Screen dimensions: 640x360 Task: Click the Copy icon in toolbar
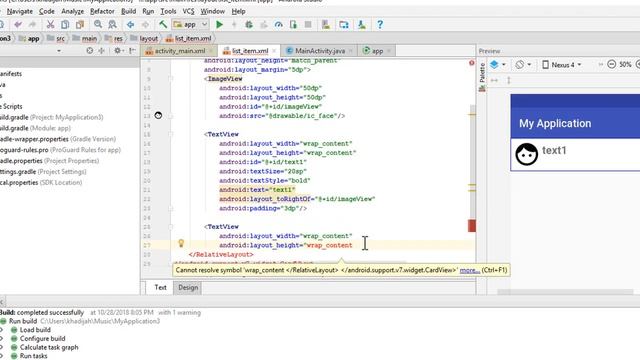pos(65,24)
